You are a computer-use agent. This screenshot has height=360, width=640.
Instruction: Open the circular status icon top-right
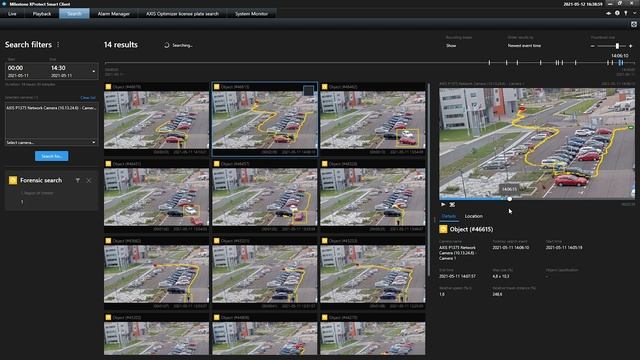[617, 13]
